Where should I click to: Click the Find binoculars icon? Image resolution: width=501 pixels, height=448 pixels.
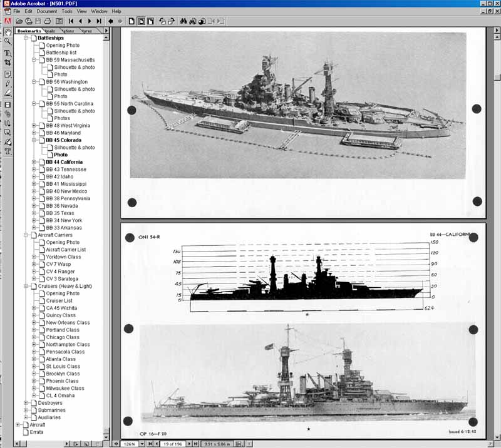[183, 21]
